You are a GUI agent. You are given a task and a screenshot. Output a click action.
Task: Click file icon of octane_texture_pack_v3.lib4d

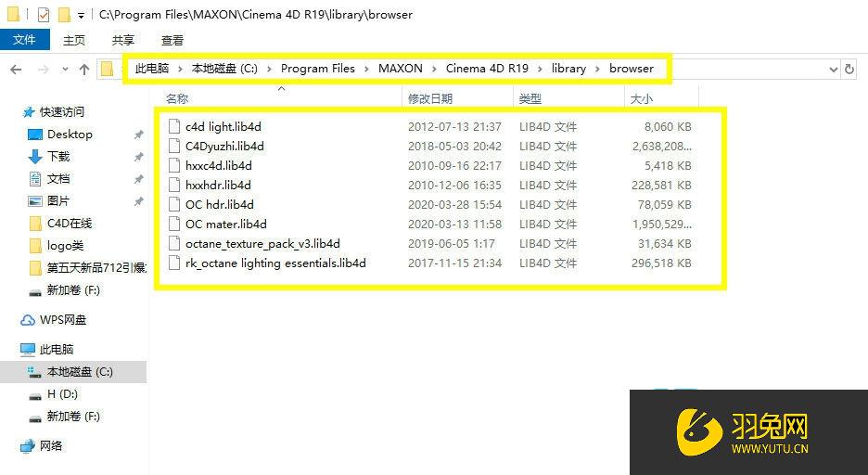click(174, 244)
